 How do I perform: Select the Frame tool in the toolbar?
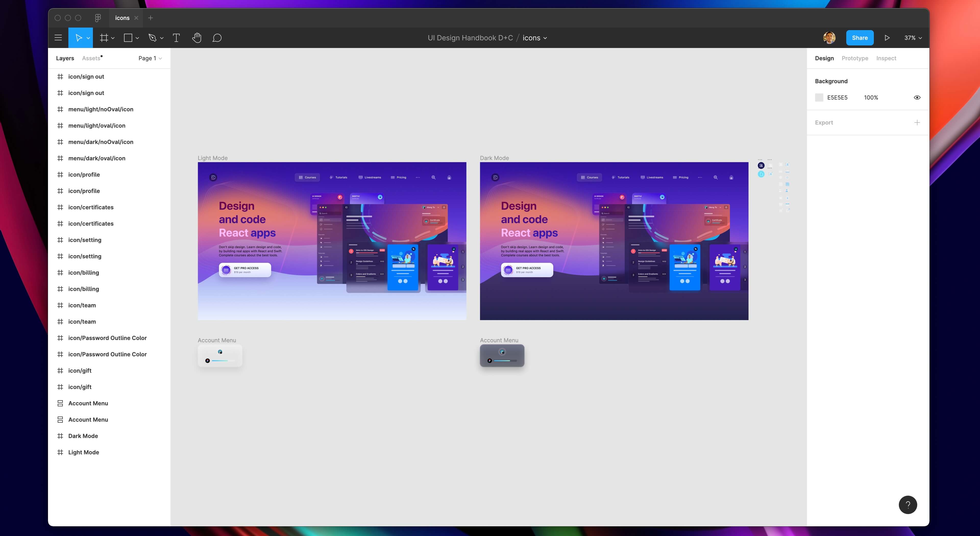coord(103,38)
